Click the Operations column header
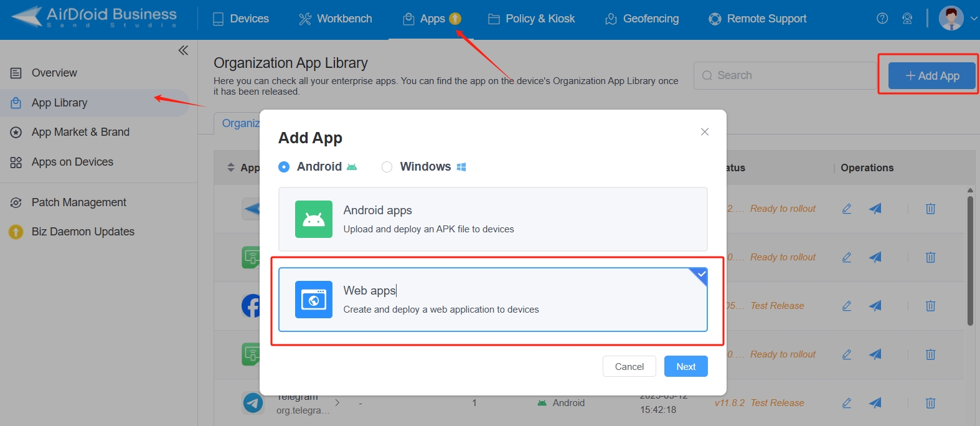Screen dimensions: 980x426 867,168
